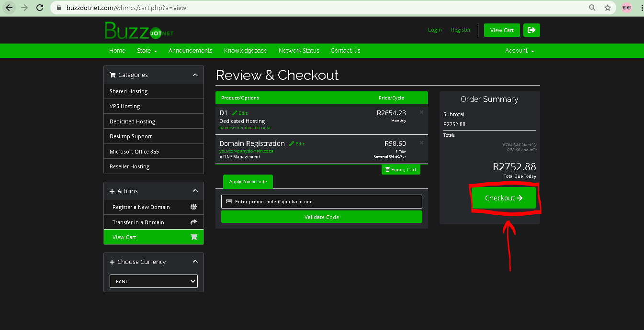Viewport: 644px width, 330px height.
Task: Open the Store dropdown menu
Action: pyautogui.click(x=147, y=51)
